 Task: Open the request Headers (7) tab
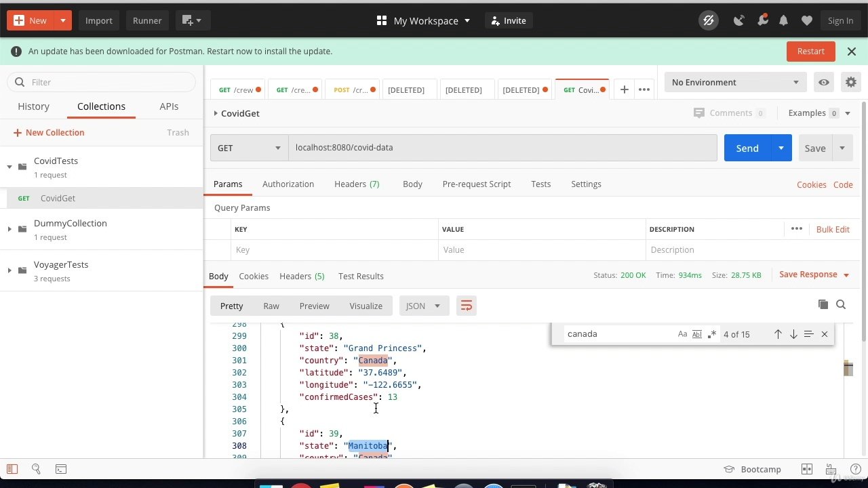click(x=357, y=184)
